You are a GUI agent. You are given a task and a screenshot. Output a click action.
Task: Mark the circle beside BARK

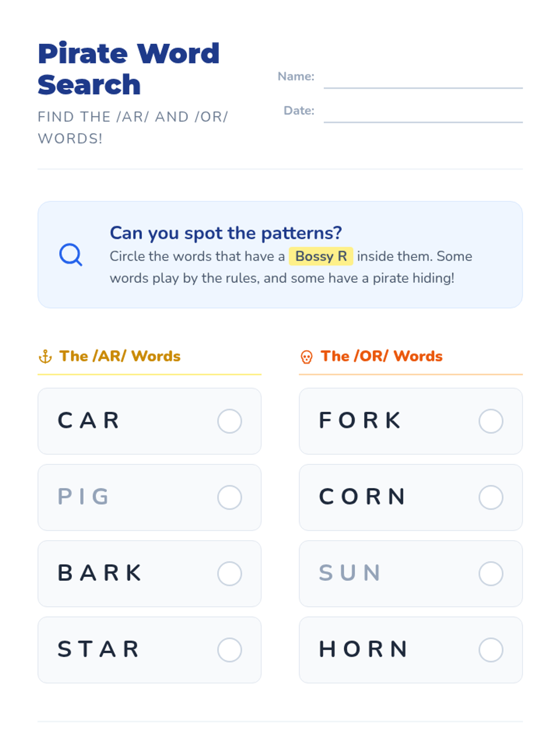point(230,573)
